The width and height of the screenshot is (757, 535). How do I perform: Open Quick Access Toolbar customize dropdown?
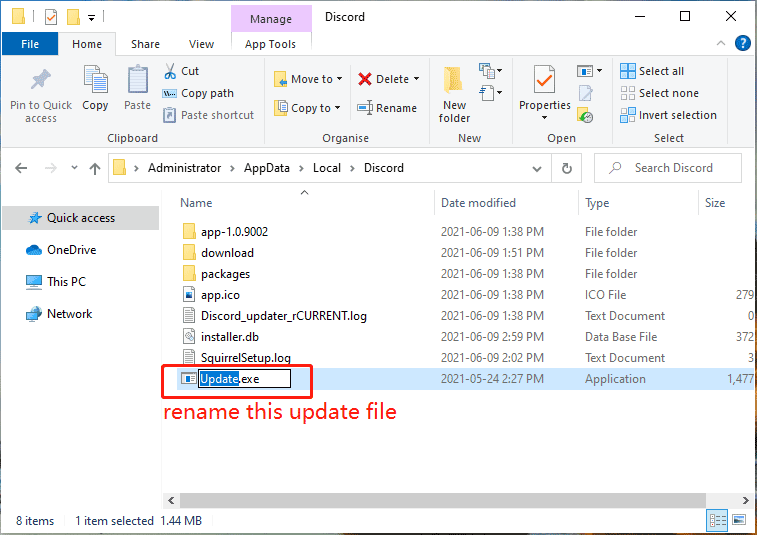point(92,18)
